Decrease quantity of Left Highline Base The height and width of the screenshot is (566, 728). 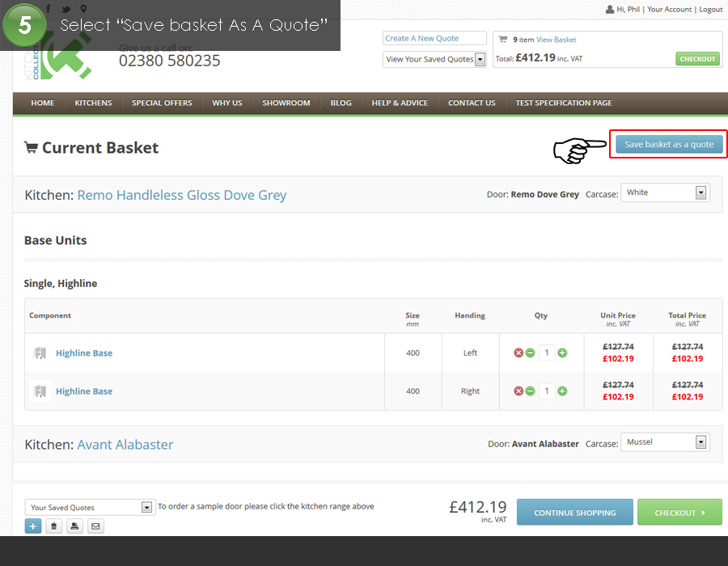click(x=530, y=353)
